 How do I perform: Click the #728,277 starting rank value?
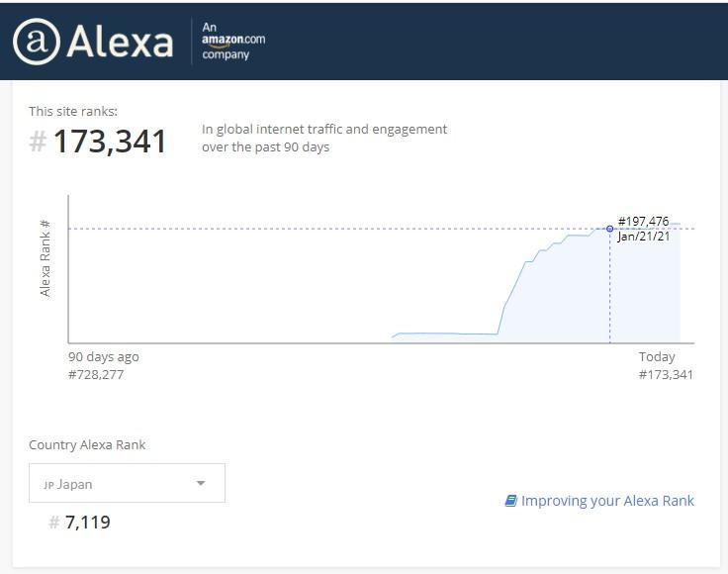pos(96,374)
